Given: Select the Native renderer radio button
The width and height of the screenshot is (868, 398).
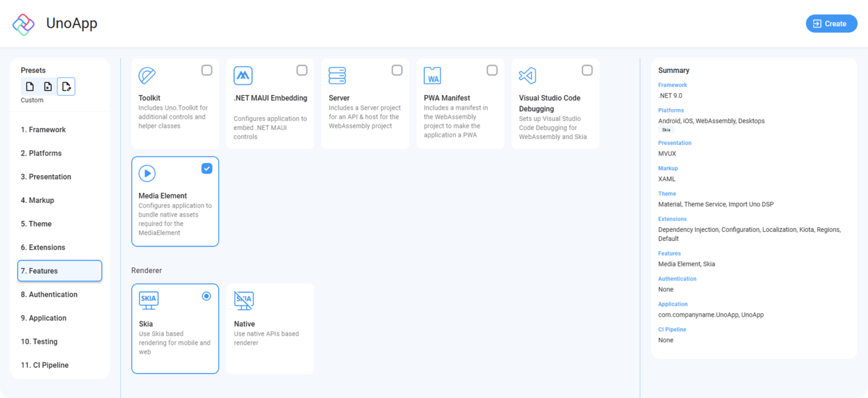Looking at the screenshot, I should tap(302, 296).
